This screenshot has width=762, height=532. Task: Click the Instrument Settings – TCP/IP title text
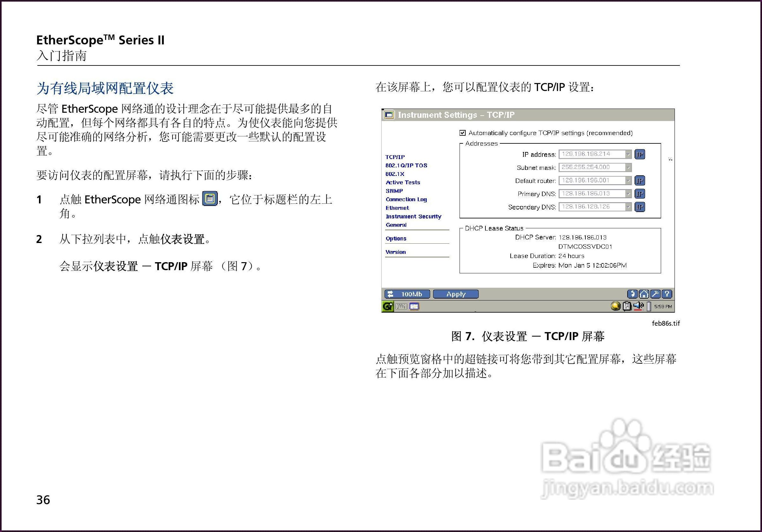pos(456,115)
